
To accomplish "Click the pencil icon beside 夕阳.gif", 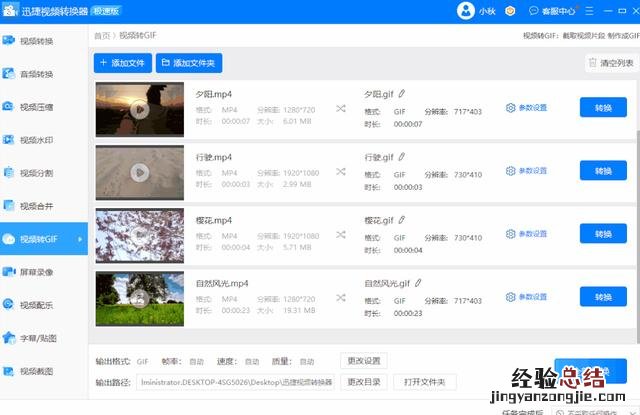I will pos(402,93).
